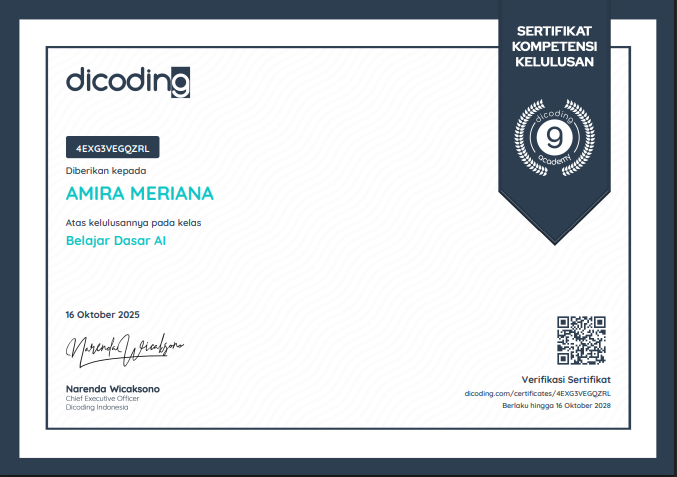Select the certificate ID badge 4EXG3VEGQZRL
677x477 pixels.
[112, 148]
